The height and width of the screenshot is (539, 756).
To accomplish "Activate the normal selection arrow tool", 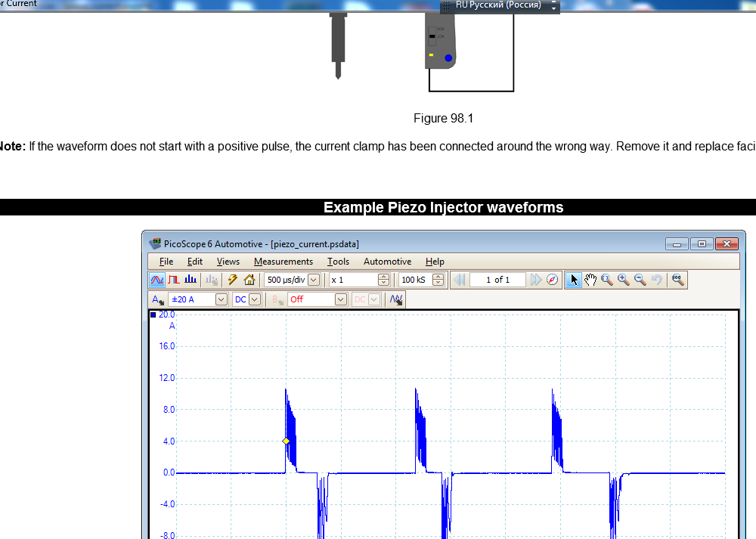I will click(574, 280).
